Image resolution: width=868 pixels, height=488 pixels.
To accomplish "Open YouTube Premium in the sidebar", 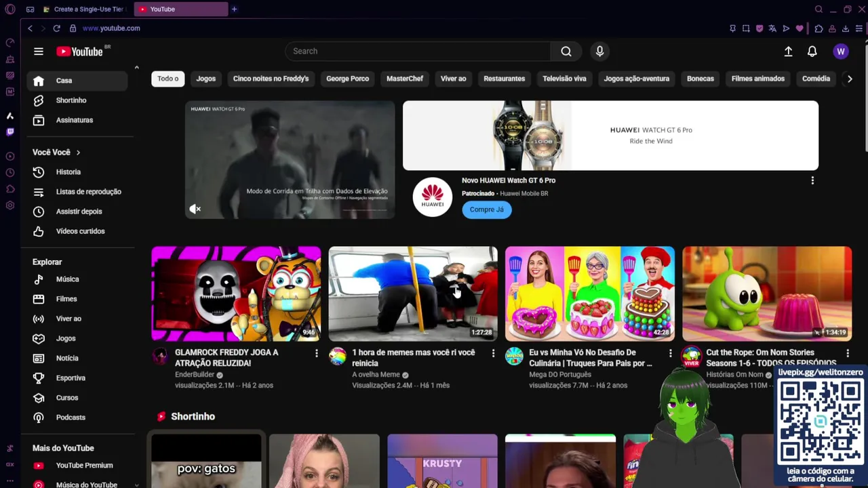I will (x=77, y=466).
